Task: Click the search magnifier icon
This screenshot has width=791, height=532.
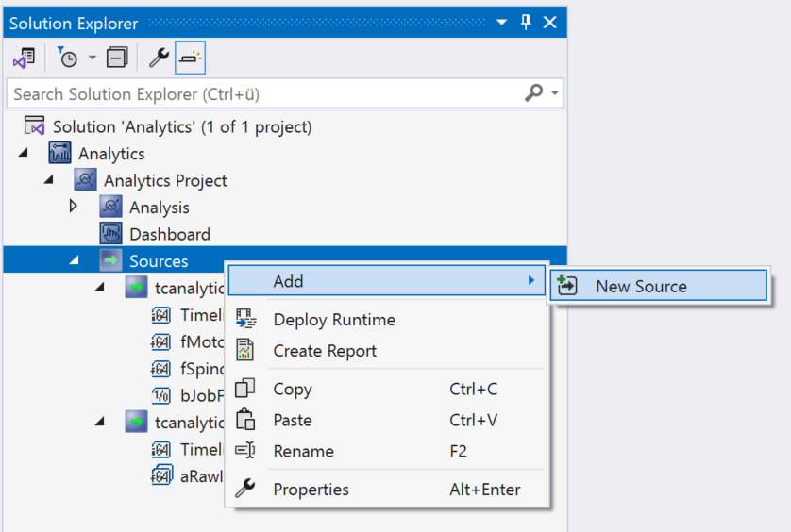Action: [533, 92]
